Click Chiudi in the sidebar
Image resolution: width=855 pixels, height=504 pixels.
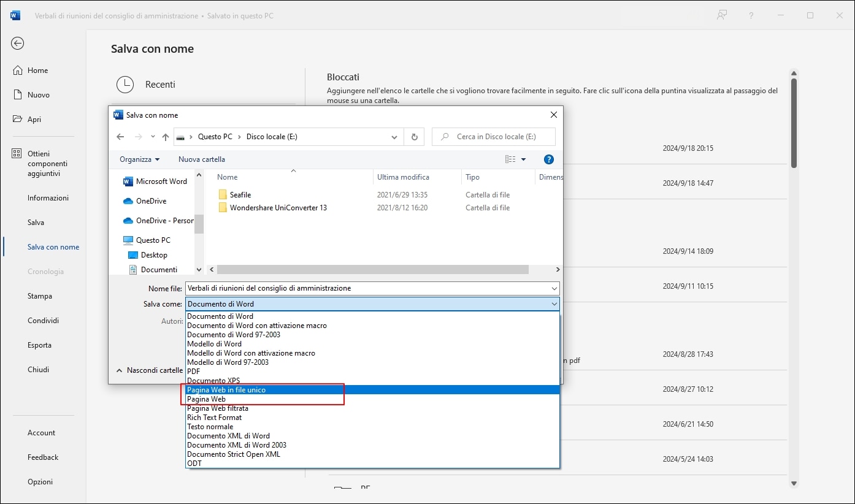(38, 370)
